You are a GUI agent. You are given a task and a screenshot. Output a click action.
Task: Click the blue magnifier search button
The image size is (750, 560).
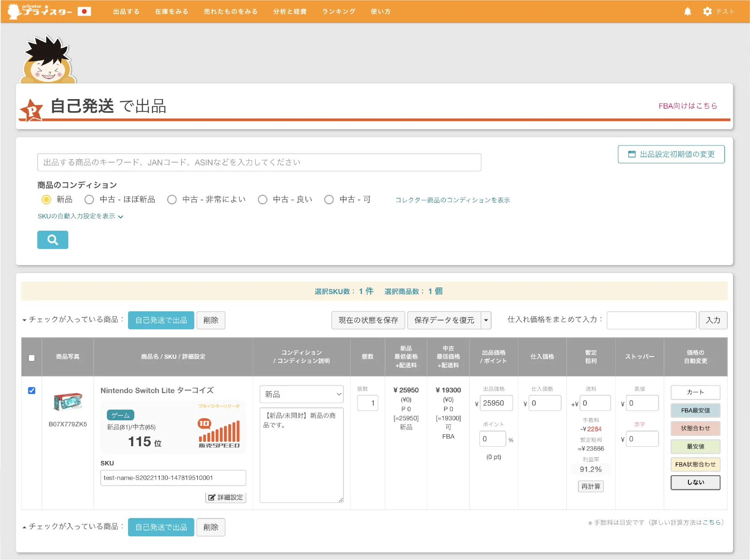click(53, 240)
